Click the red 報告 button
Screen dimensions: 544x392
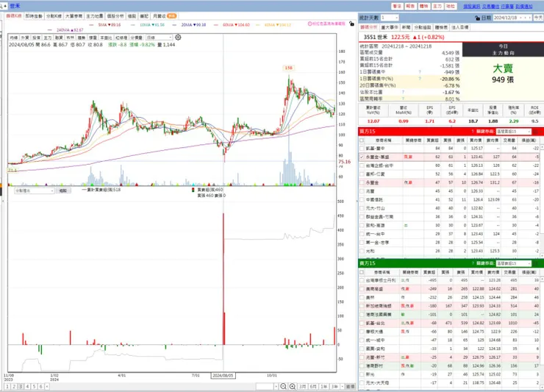410,6
